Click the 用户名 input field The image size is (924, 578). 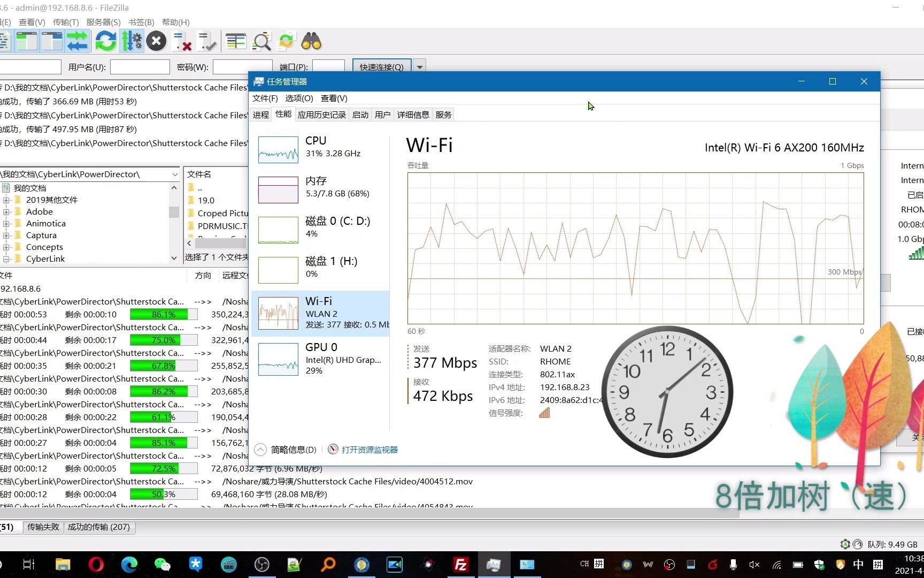click(140, 66)
